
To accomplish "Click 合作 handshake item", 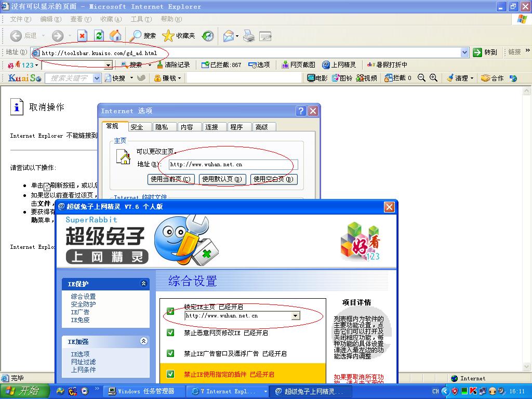I will click(x=493, y=78).
